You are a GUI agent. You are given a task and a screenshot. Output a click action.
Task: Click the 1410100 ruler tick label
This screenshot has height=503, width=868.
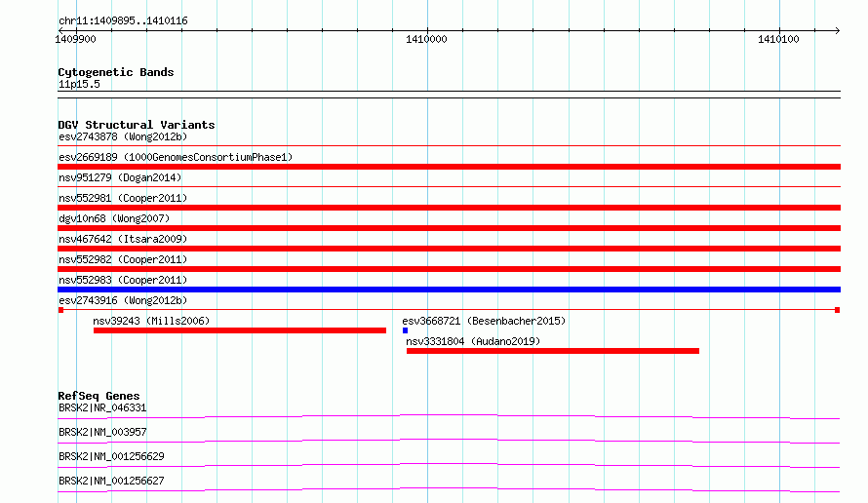tap(778, 39)
